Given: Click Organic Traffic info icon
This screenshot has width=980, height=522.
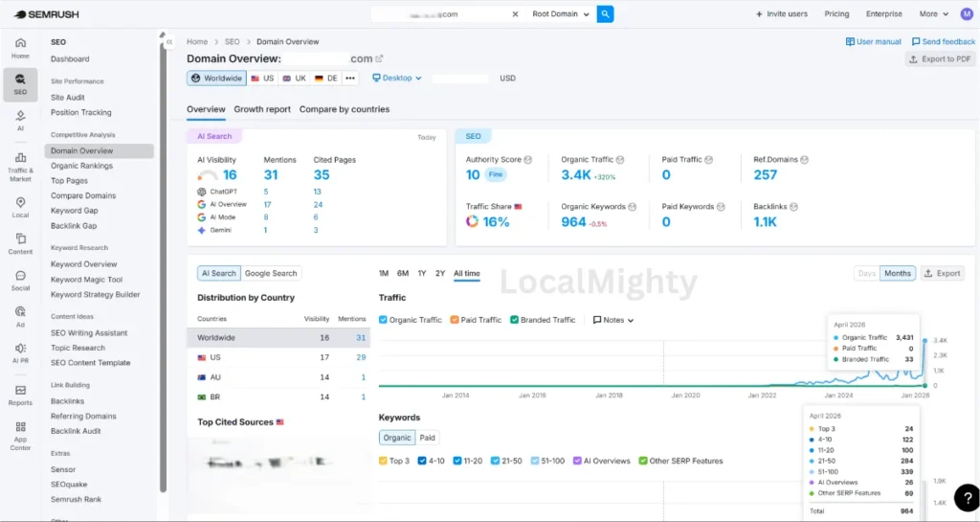Looking at the screenshot, I should [620, 160].
